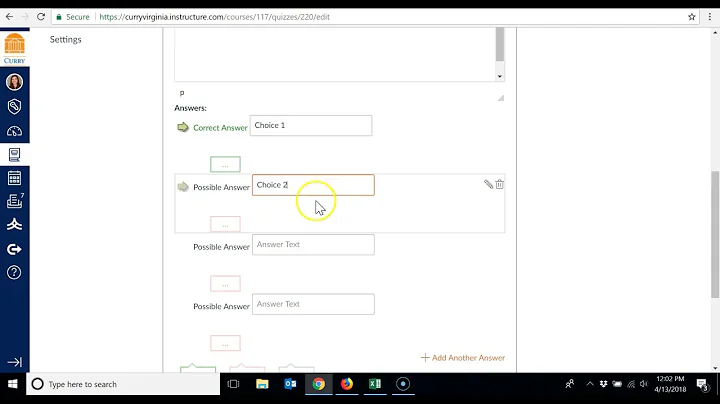This screenshot has height=404, width=720.
Task: Open comment box under fourth answer
Action: pos(225,343)
